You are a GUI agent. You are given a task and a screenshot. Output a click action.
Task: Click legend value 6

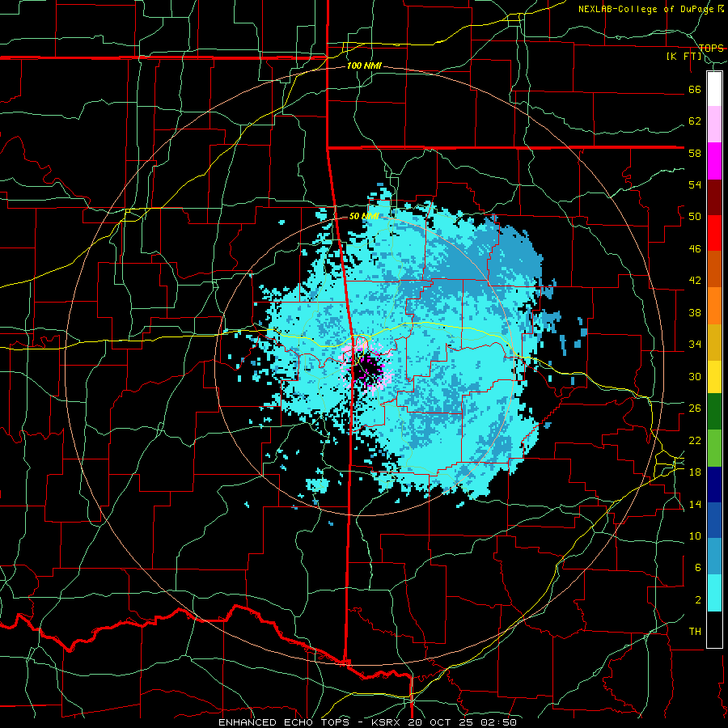697,567
